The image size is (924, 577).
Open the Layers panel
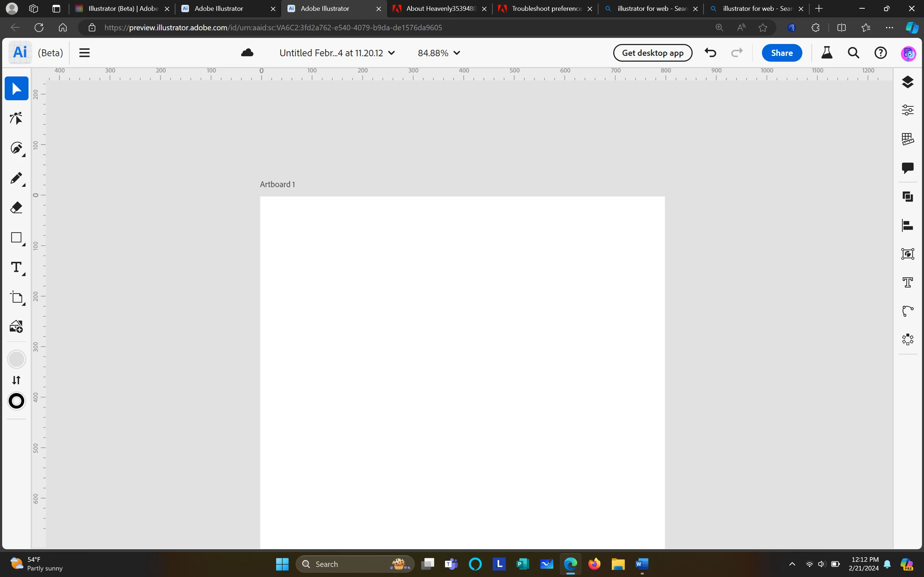tap(908, 82)
